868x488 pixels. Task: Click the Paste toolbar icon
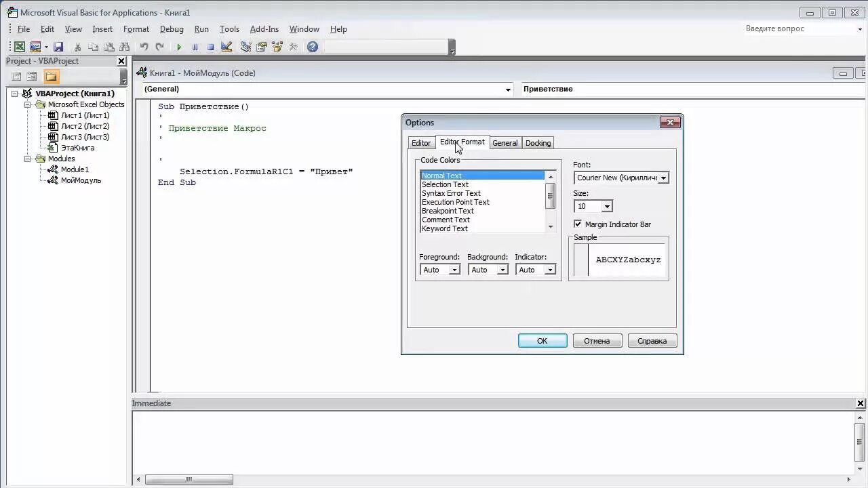tap(108, 47)
